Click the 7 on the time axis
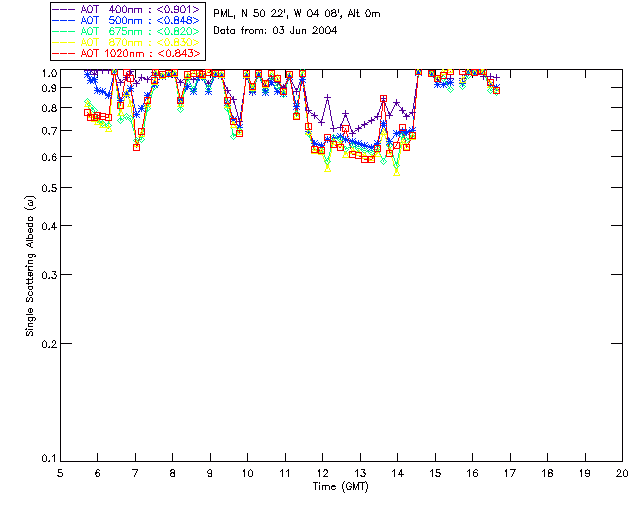This screenshot has width=640, height=512. [x=135, y=473]
